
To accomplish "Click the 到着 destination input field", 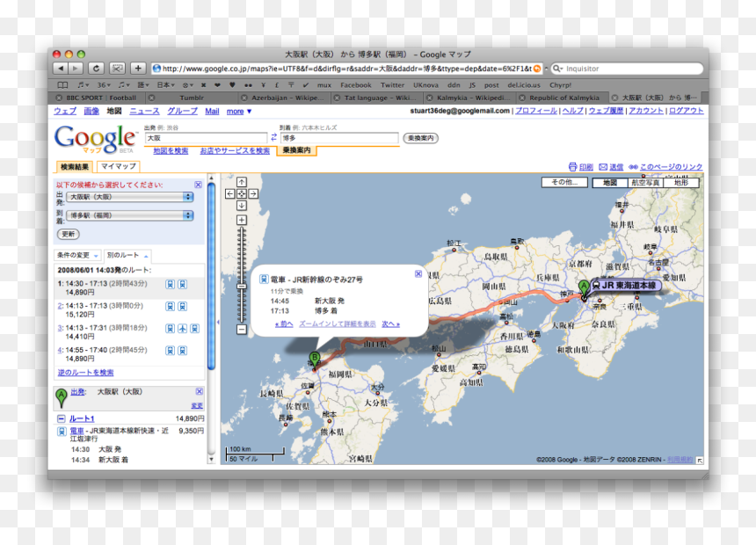I will tap(339, 138).
